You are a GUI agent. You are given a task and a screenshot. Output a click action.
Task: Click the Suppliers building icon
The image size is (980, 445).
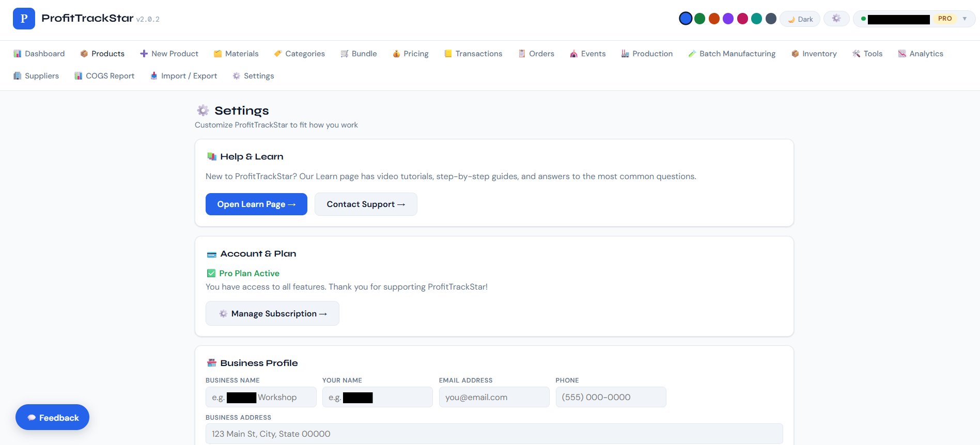(x=18, y=76)
